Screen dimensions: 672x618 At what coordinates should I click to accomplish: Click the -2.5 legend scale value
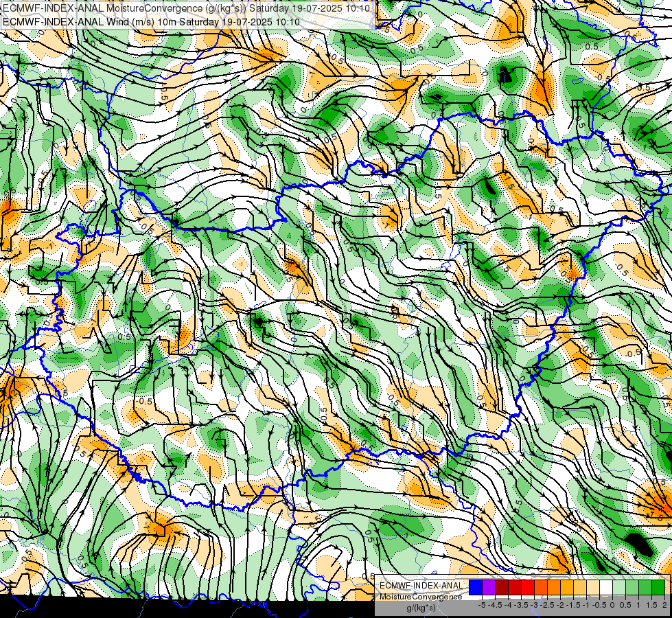tap(547, 605)
